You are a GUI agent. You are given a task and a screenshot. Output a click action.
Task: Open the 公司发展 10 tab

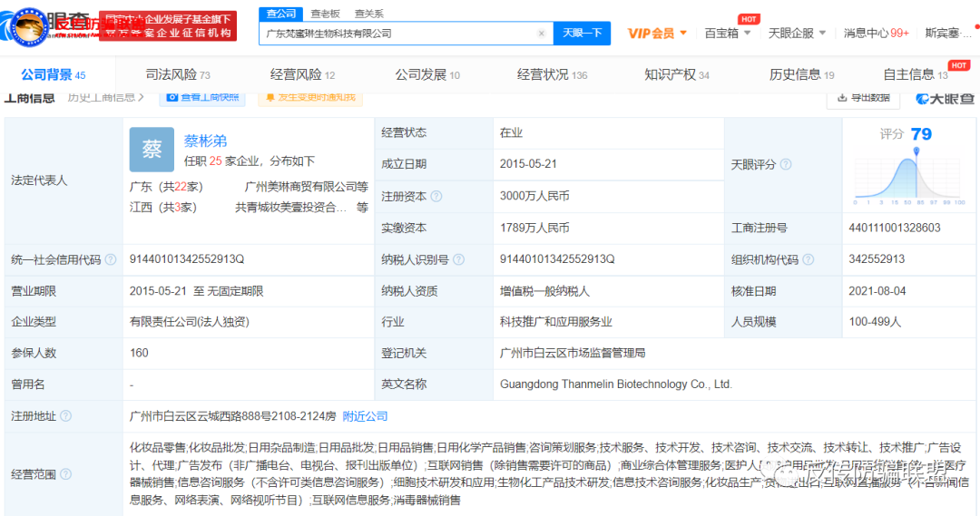click(x=427, y=75)
